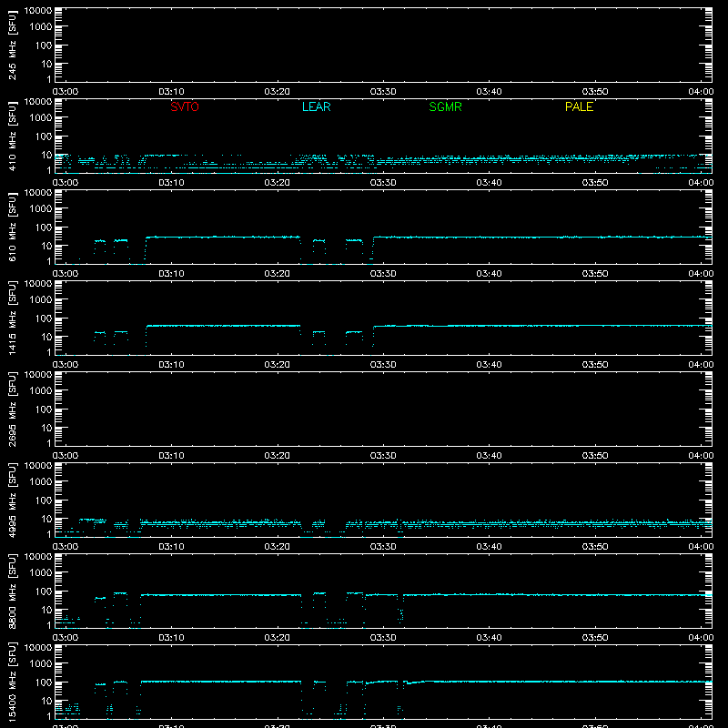Screen dimensions: 728x728
Task: Click the 10000 tick label on 2695 MHz axis
Action: (38, 375)
